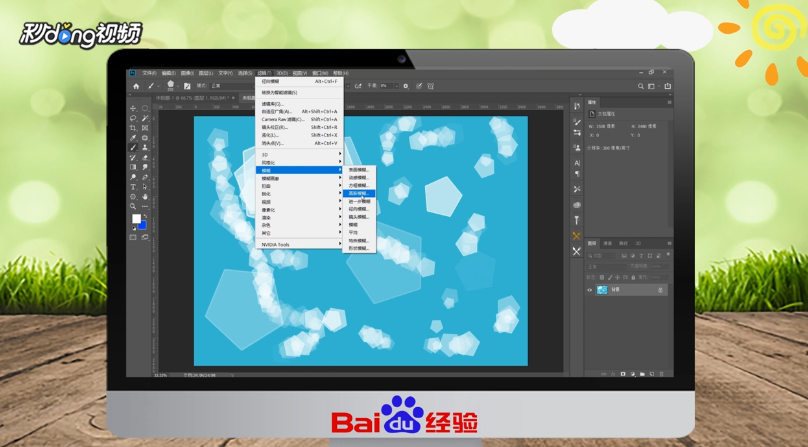Choose 径向模糊... in the blur submenu
Image resolution: width=808 pixels, height=447 pixels.
[x=359, y=209]
